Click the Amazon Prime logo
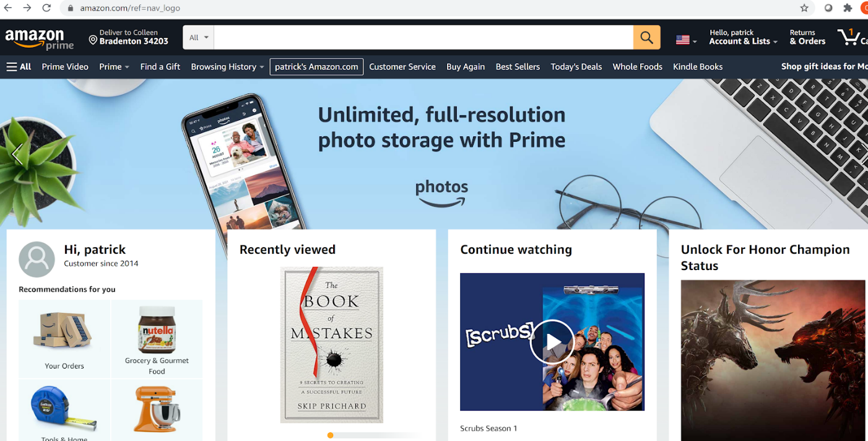 (x=40, y=39)
